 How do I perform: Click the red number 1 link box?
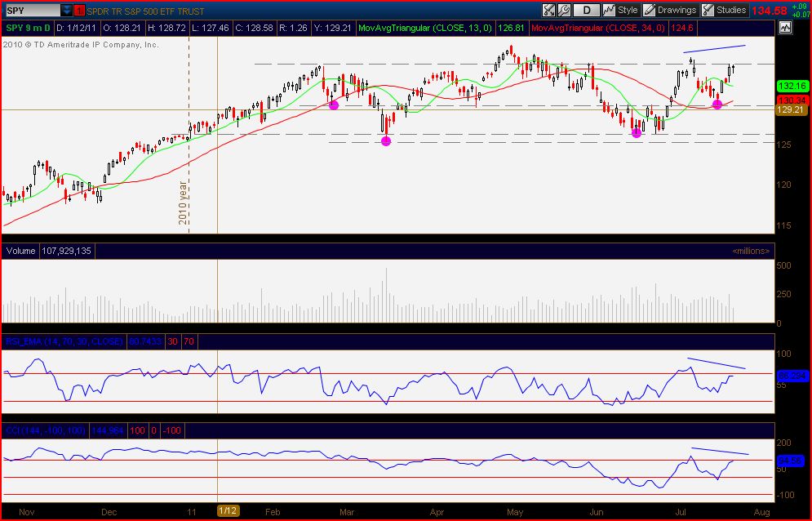pyautogui.click(x=80, y=10)
